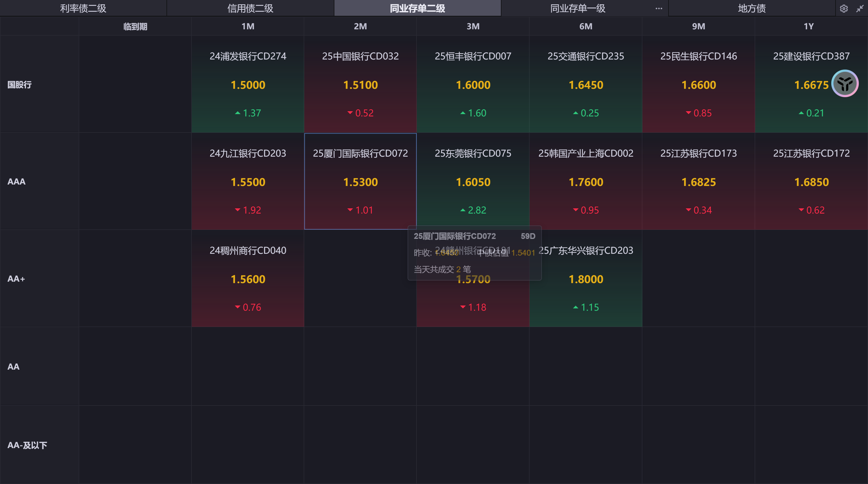
Task: Click 25民生银行CD146 cell
Action: (x=699, y=84)
